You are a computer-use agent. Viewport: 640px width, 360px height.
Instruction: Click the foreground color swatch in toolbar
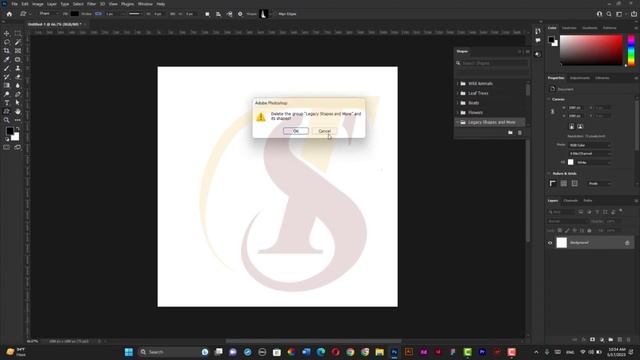10,131
